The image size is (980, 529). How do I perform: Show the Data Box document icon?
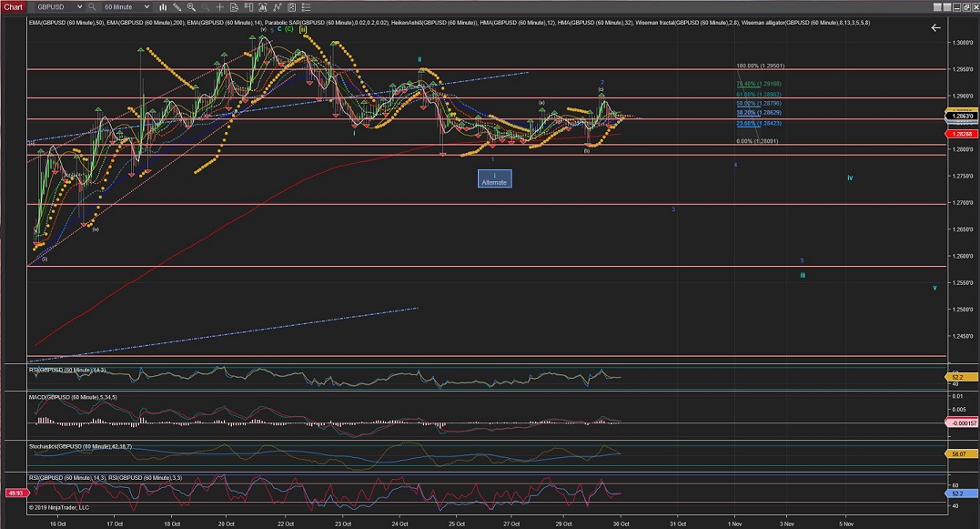click(235, 7)
